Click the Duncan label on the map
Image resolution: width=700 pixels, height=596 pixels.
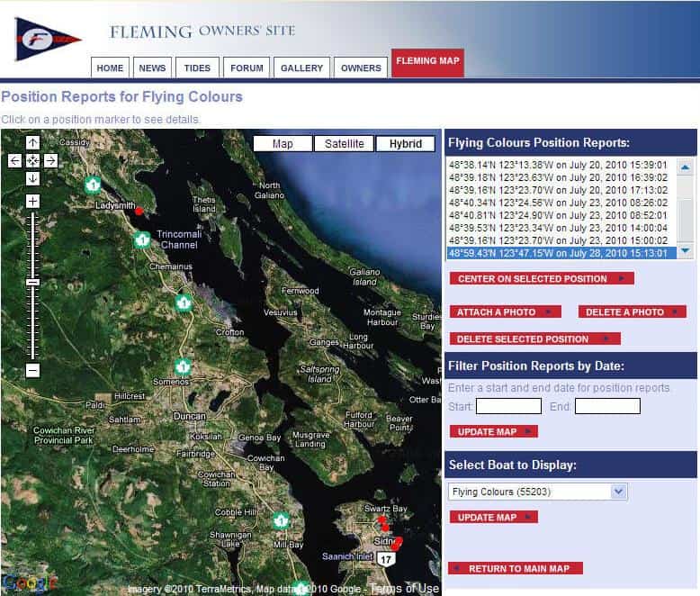190,416
